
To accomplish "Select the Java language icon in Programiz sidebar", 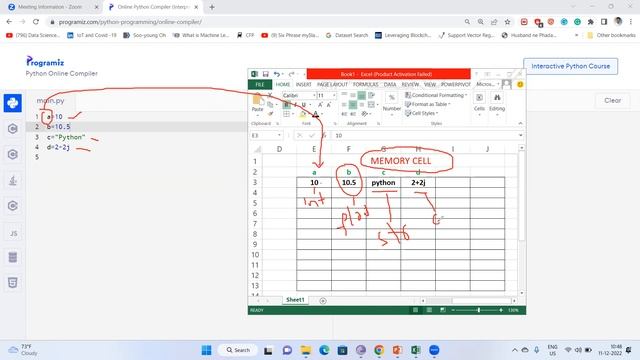I will (x=13, y=180).
